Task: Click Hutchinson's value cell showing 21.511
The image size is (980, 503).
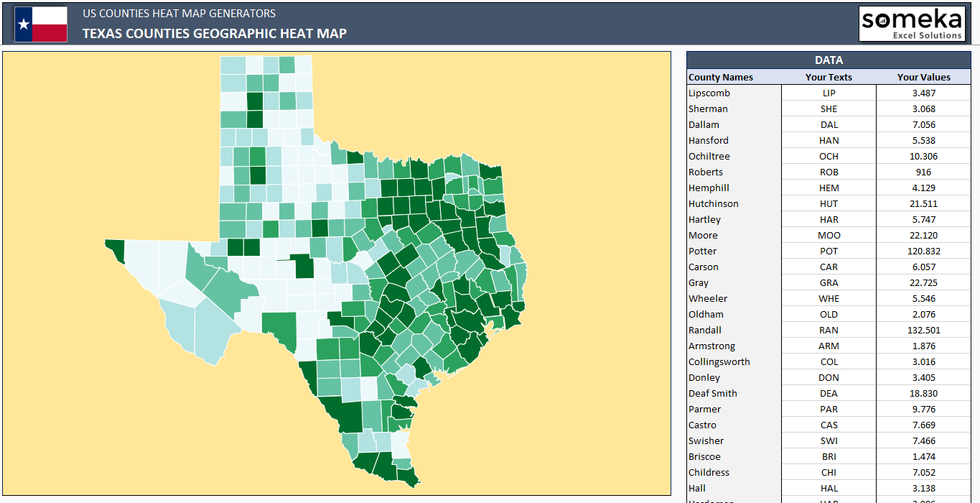Action: 924,203
